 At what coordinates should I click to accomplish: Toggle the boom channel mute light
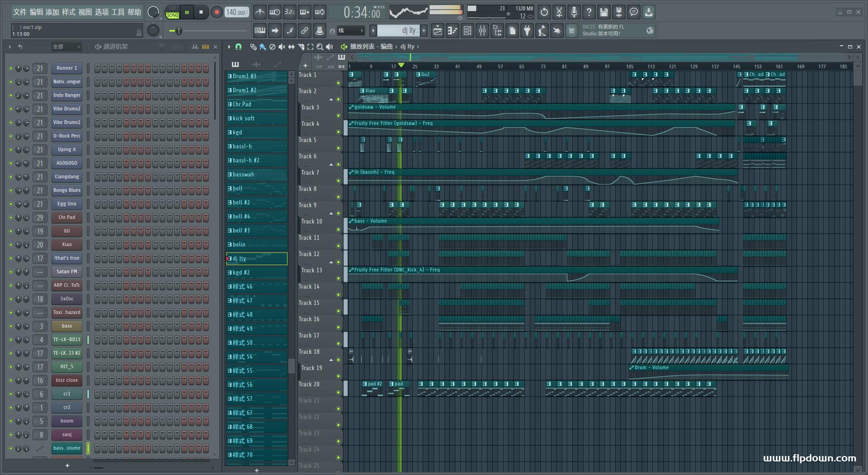[11, 421]
